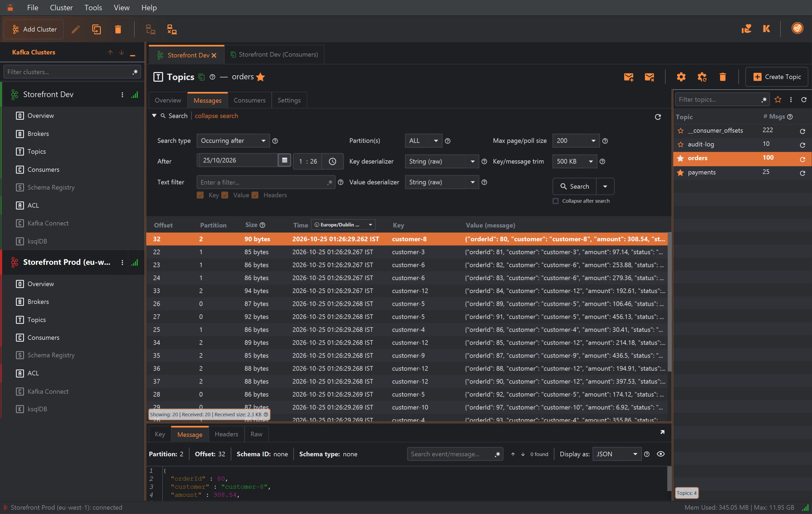Click the collapse search link

(216, 116)
